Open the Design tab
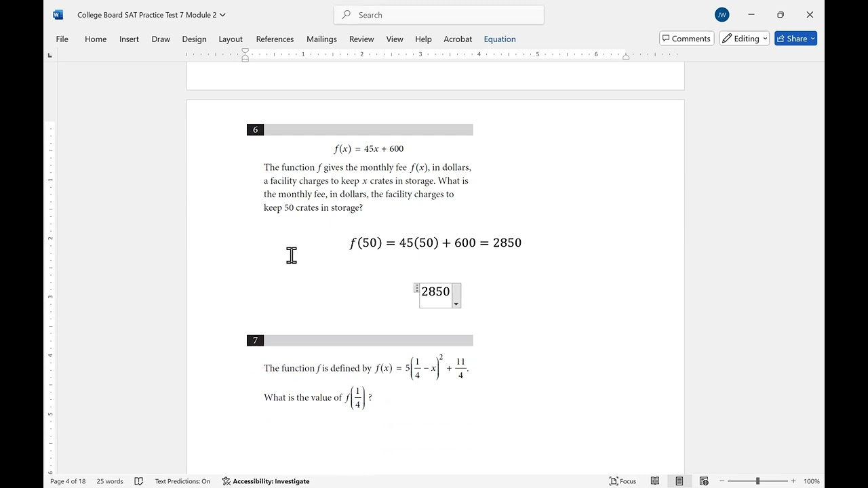Viewport: 868px width, 488px height. pos(194,39)
